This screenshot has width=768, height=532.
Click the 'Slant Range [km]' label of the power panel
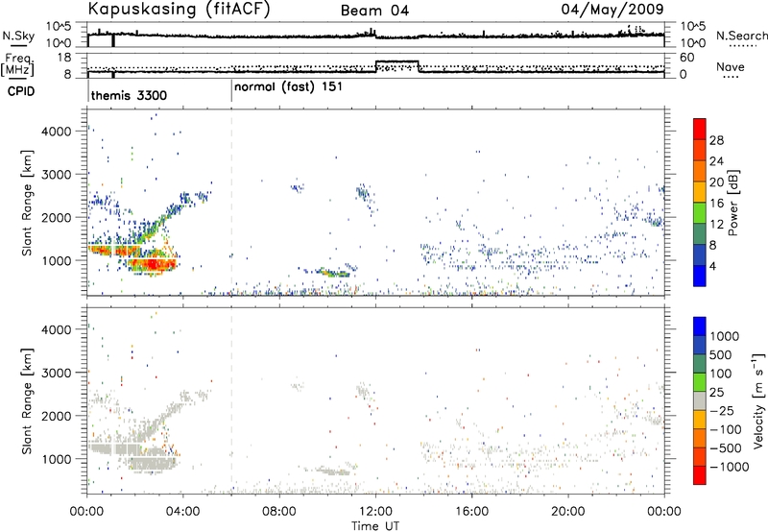point(28,203)
